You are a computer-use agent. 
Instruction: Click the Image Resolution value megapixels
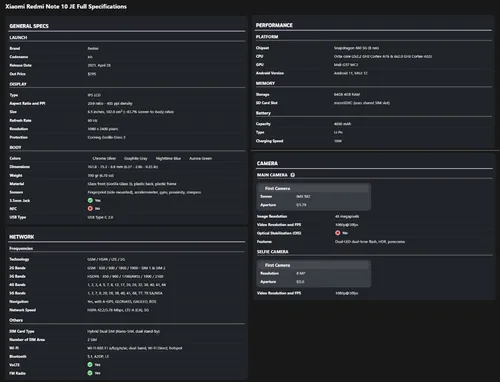(x=347, y=216)
